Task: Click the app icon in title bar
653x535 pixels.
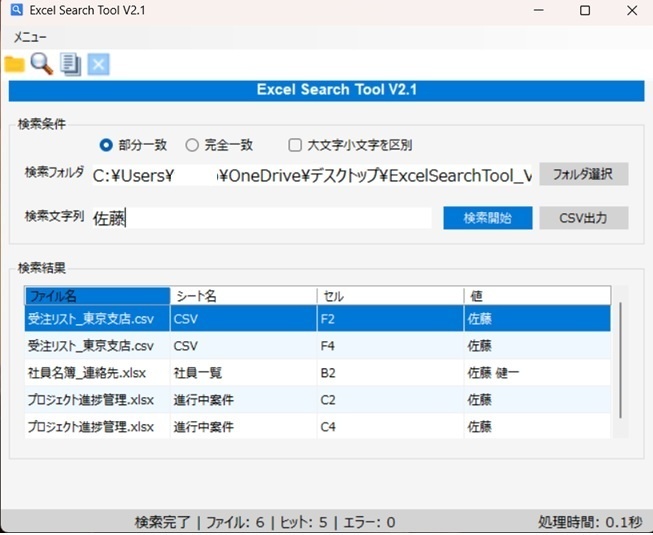Action: pyautogui.click(x=17, y=10)
